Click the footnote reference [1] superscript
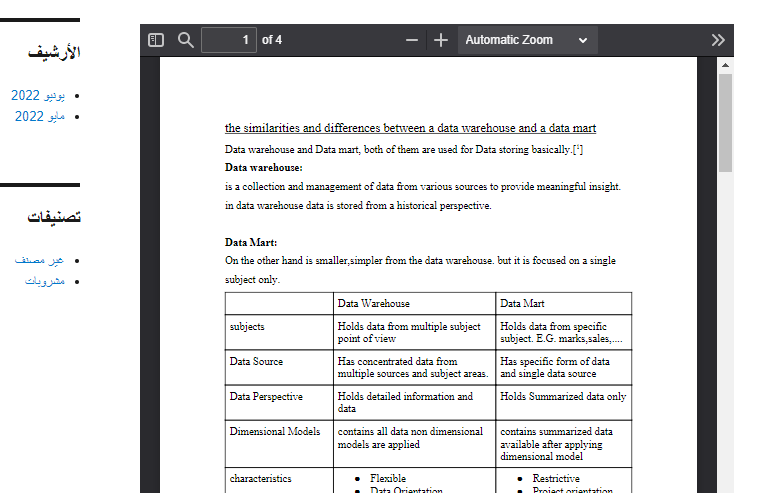762x493 pixels. point(578,149)
